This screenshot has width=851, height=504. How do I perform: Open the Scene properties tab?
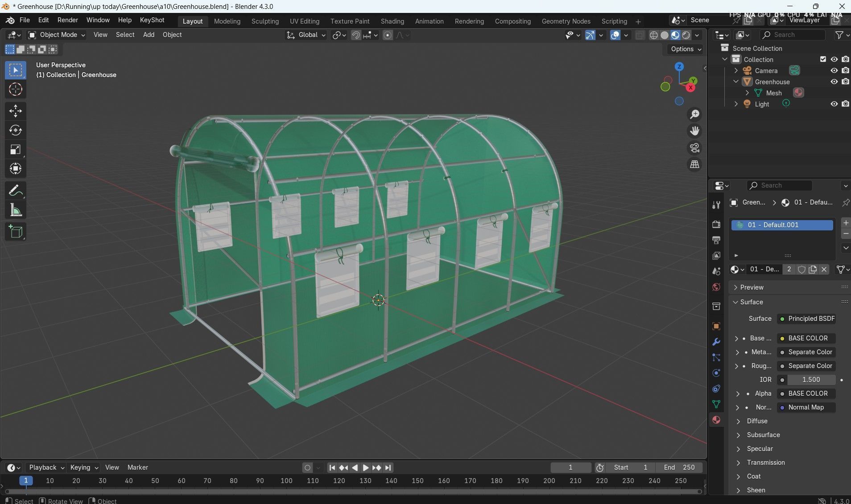click(716, 271)
